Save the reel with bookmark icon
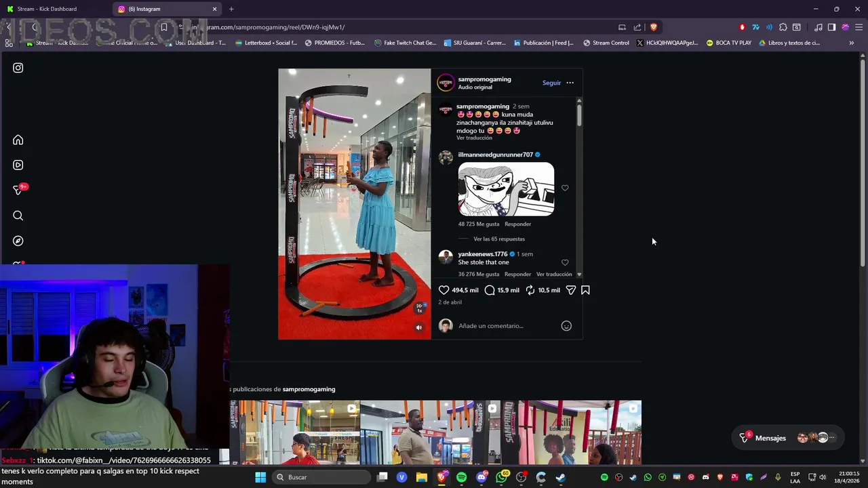The image size is (868, 488). pyautogui.click(x=585, y=290)
